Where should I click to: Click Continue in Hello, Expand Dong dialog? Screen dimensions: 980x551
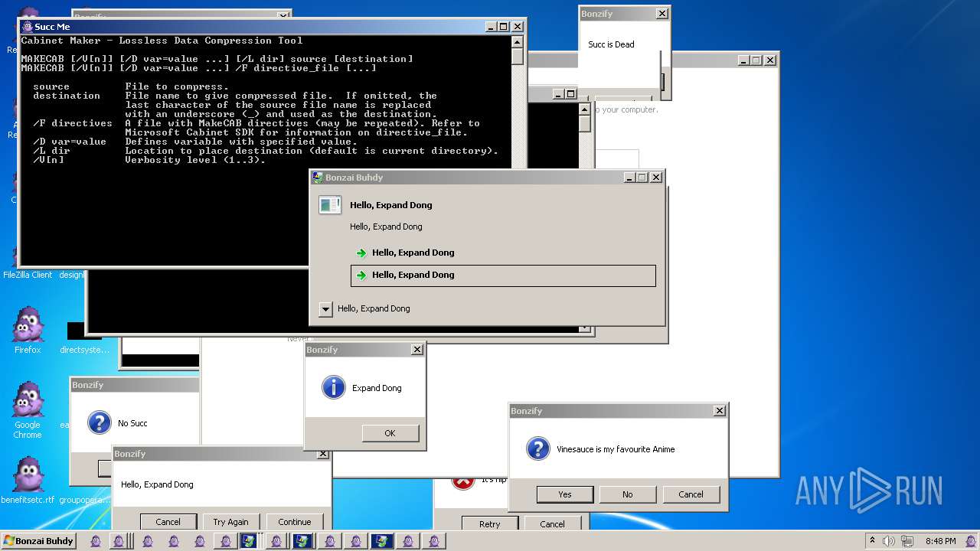coord(295,522)
